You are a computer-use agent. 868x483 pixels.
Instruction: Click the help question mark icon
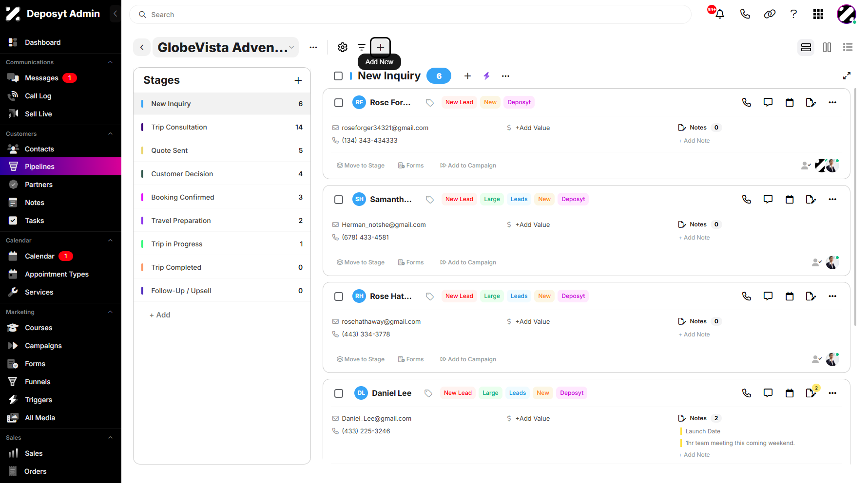793,14
